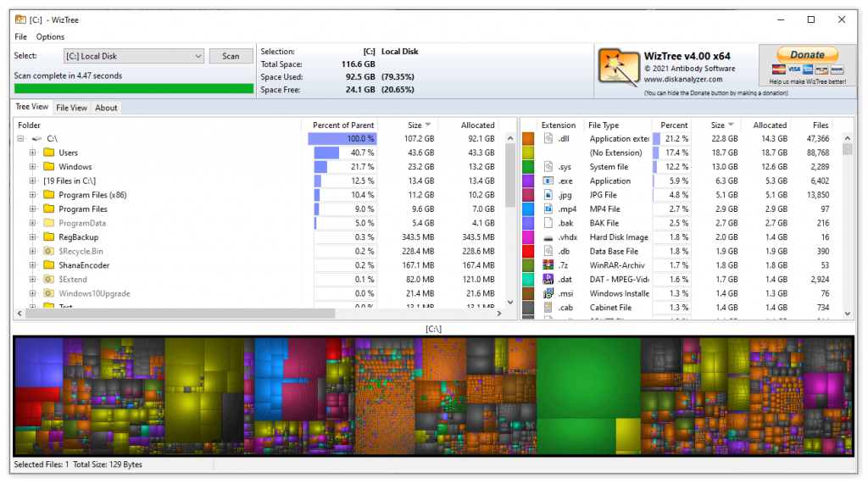868x484 pixels.
Task: Click the .dll file type icon
Action: [548, 139]
